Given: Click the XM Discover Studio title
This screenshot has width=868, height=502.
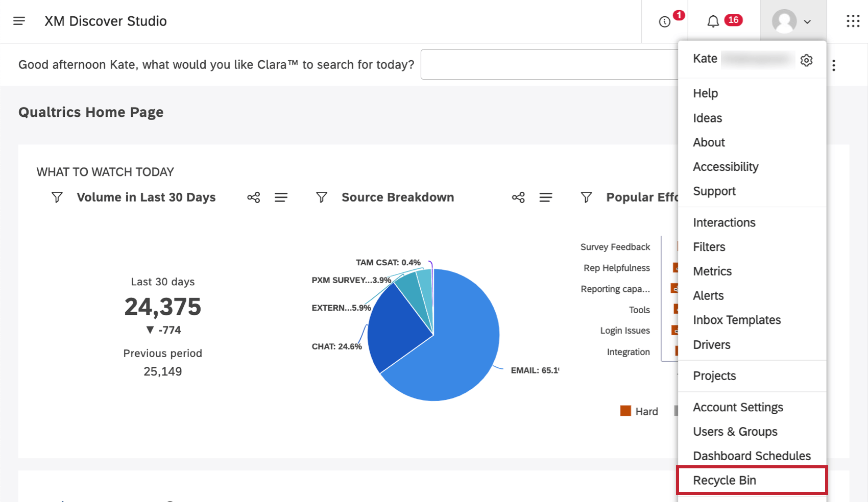Looking at the screenshot, I should coord(106,21).
